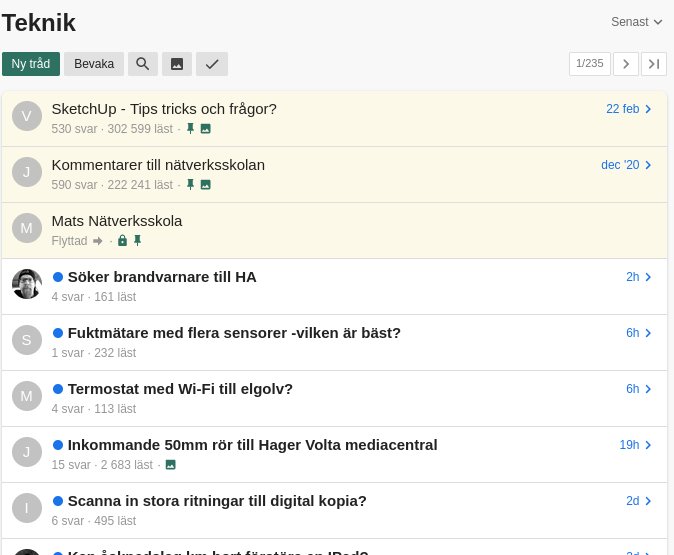Image resolution: width=674 pixels, height=555 pixels.
Task: Click 'Flyttad' label text
Action: pyautogui.click(x=69, y=241)
